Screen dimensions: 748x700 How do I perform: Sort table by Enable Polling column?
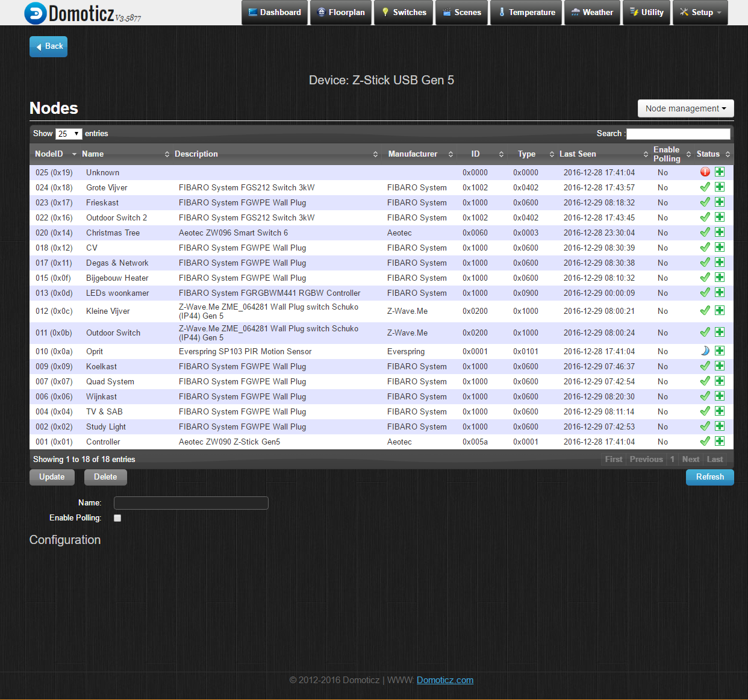[672, 154]
